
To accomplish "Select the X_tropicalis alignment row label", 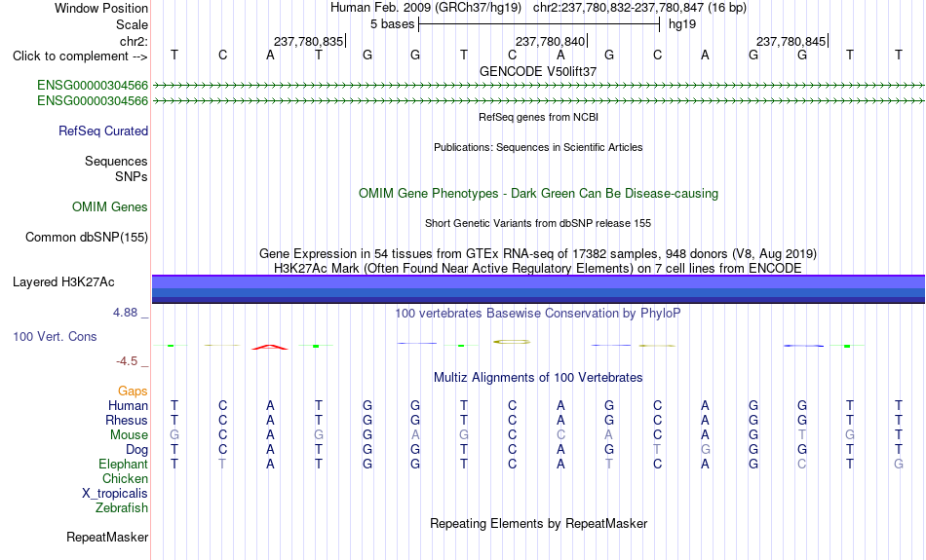I will [x=115, y=494].
